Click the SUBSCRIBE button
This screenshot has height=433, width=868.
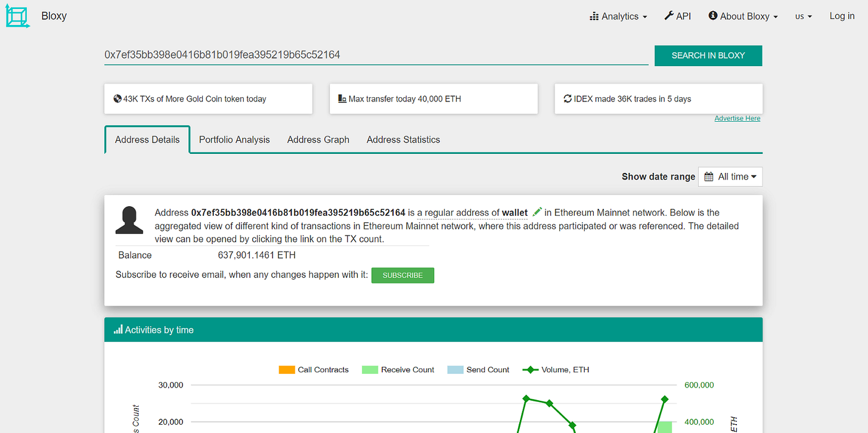[x=403, y=276]
